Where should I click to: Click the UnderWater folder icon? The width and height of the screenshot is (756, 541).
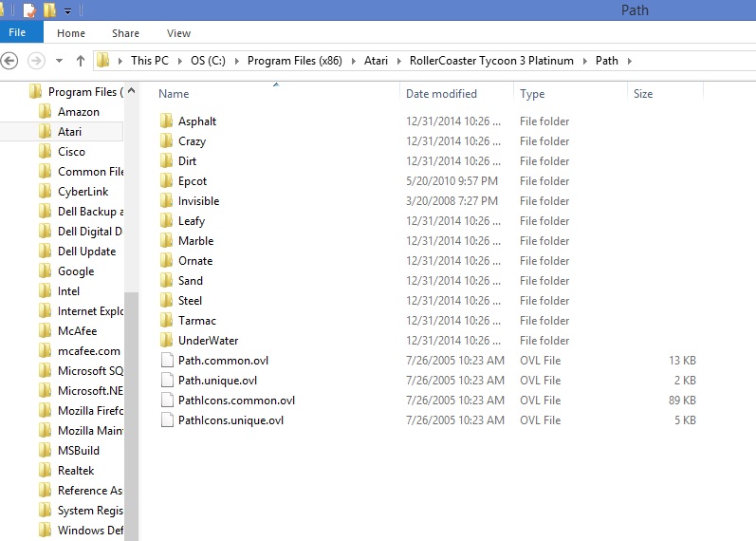coord(166,341)
